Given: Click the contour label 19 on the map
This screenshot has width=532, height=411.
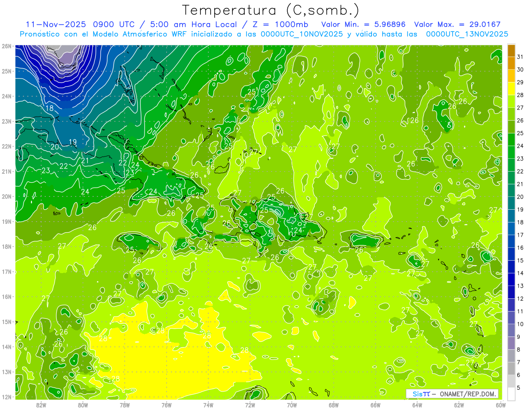Looking at the screenshot, I should coord(73,142).
